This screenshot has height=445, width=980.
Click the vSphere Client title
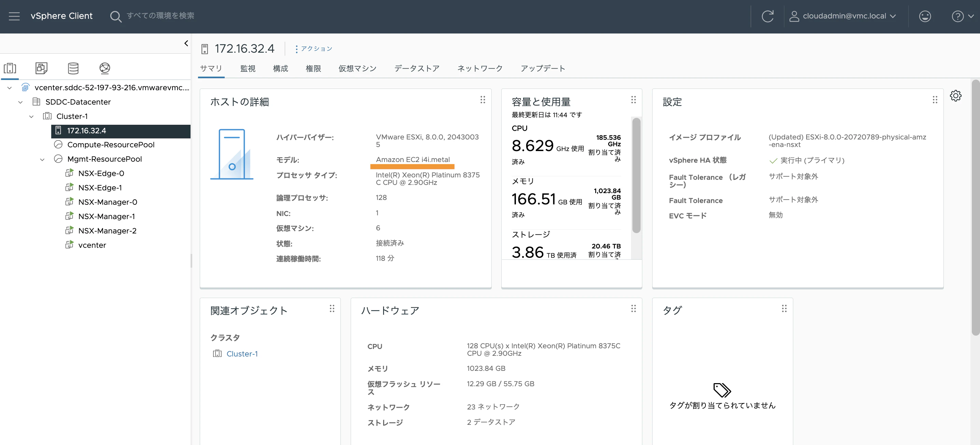pos(61,16)
